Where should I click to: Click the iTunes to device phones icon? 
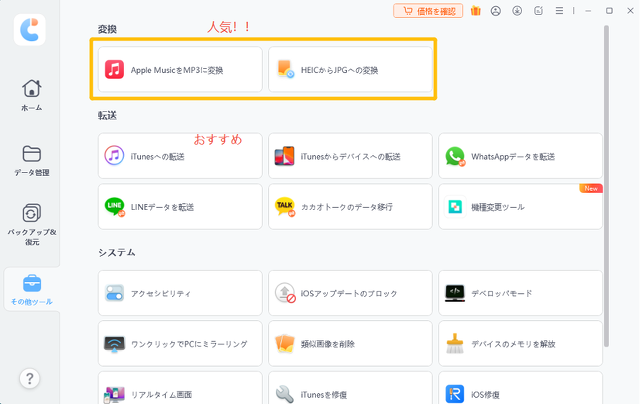[284, 156]
